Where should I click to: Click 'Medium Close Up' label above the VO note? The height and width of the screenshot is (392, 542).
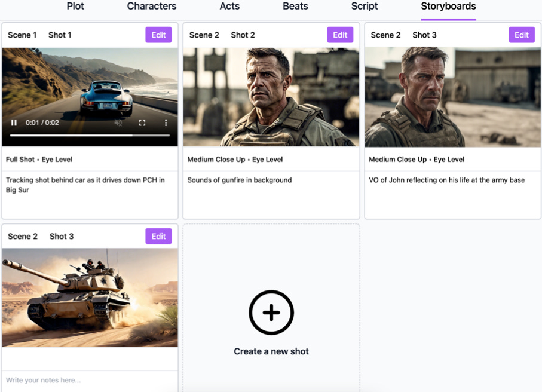[x=397, y=160]
